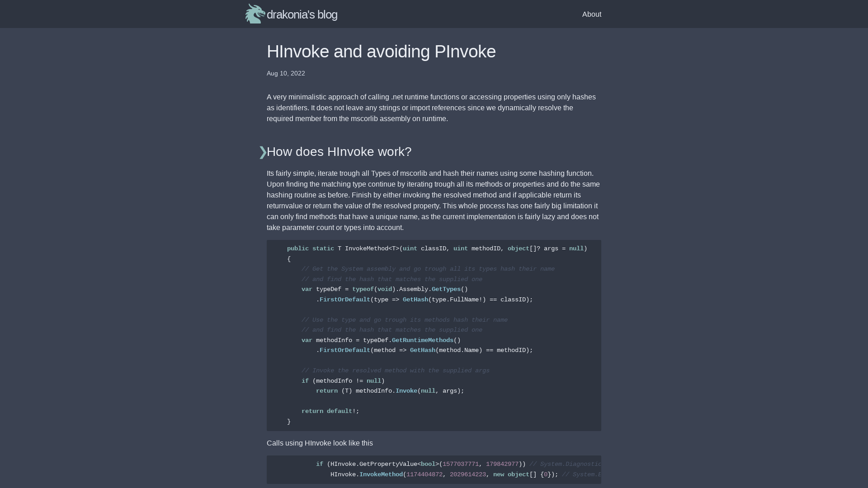Click the "HInvoke and avoiding PInvoke" article title
868x488 pixels.
(x=381, y=51)
